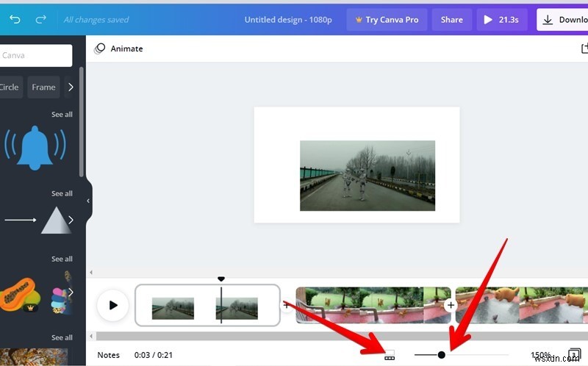Select the leaves photo thumbnail
Image resolution: width=588 pixels, height=366 pixels.
click(x=34, y=357)
